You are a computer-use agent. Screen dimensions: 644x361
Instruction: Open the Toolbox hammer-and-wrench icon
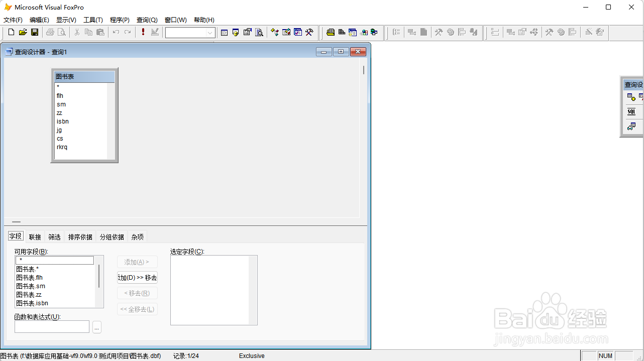point(309,32)
